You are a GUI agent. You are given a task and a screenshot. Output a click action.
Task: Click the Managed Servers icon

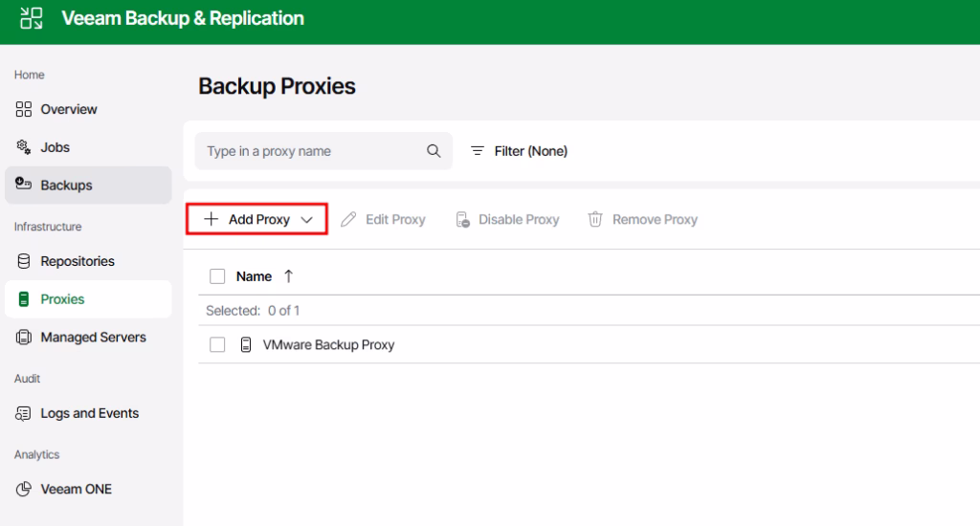pyautogui.click(x=24, y=338)
